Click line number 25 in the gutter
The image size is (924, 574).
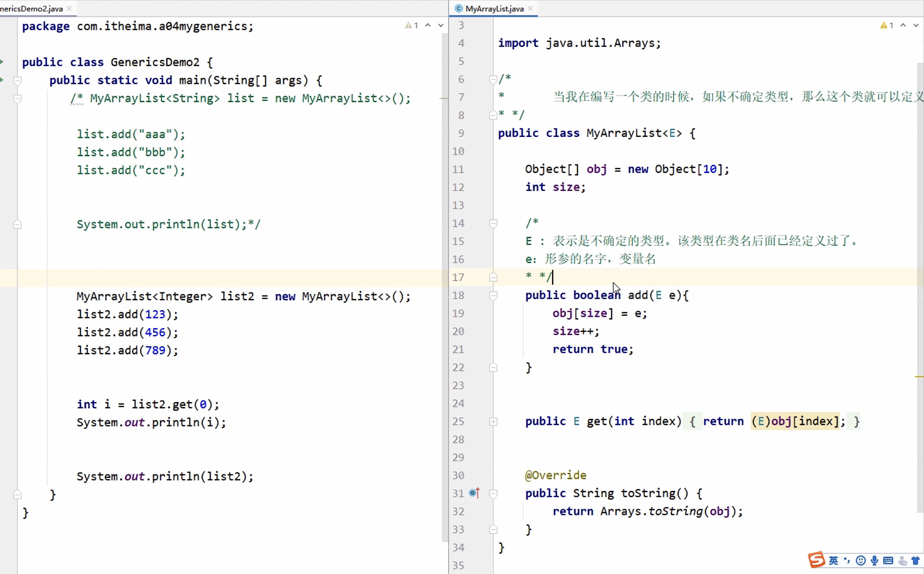point(458,421)
